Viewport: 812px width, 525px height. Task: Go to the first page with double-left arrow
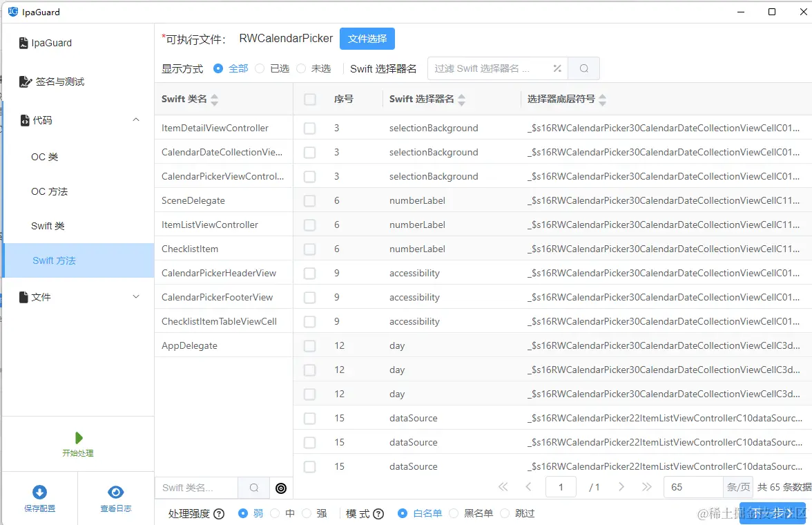pyautogui.click(x=503, y=486)
